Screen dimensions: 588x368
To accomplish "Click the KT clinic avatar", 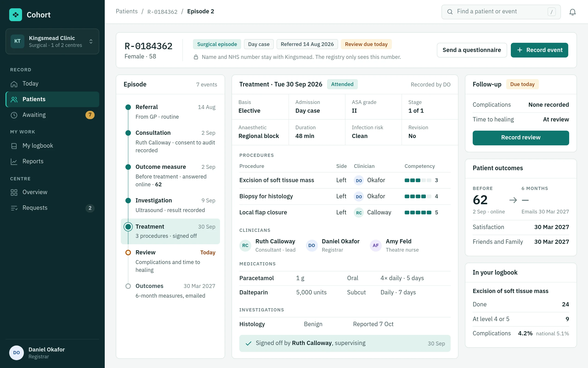I will point(17,41).
